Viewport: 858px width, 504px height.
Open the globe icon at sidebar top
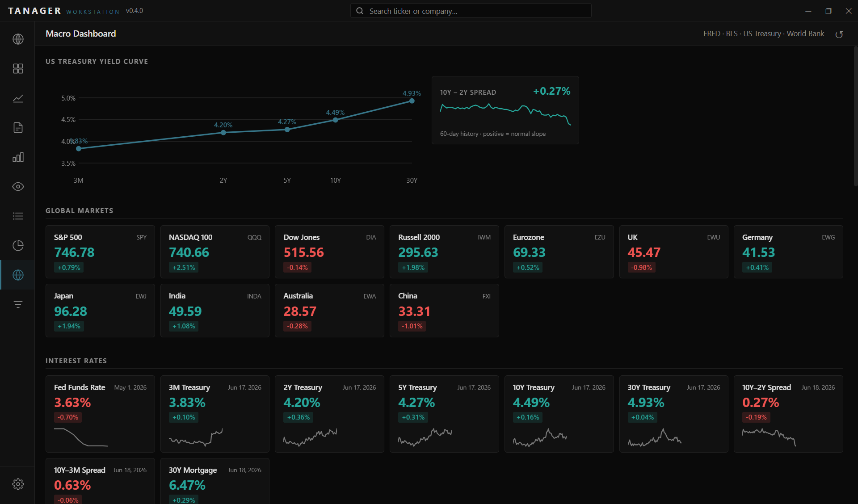(18, 39)
